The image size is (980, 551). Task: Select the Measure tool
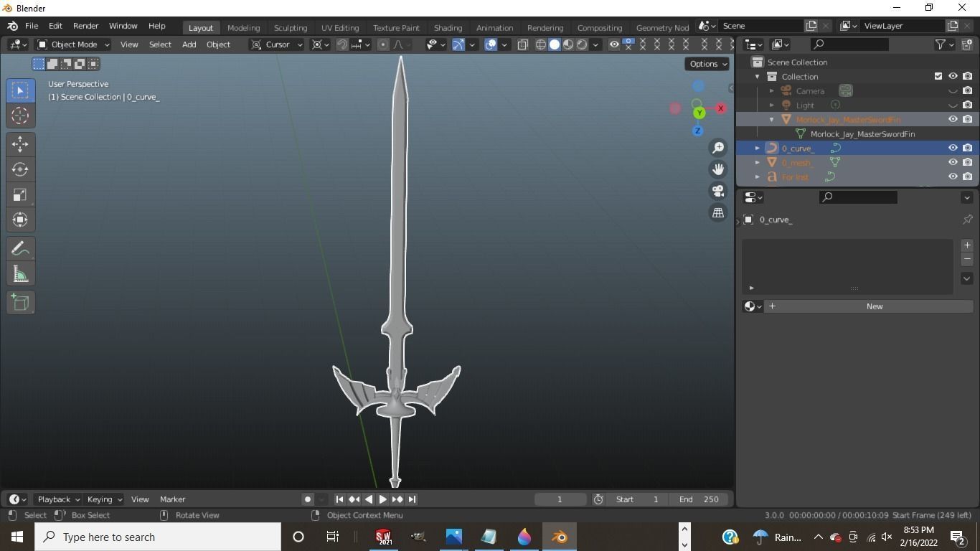coord(20,274)
